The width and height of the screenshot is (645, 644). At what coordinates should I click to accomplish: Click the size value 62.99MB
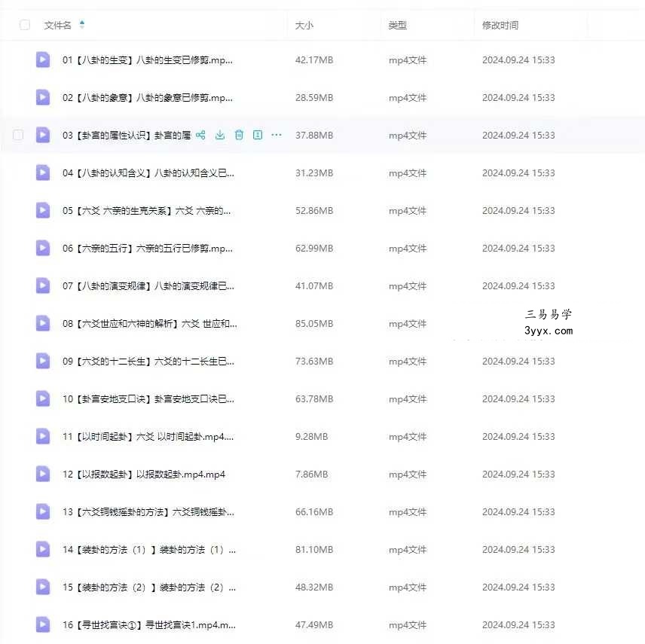[314, 249]
